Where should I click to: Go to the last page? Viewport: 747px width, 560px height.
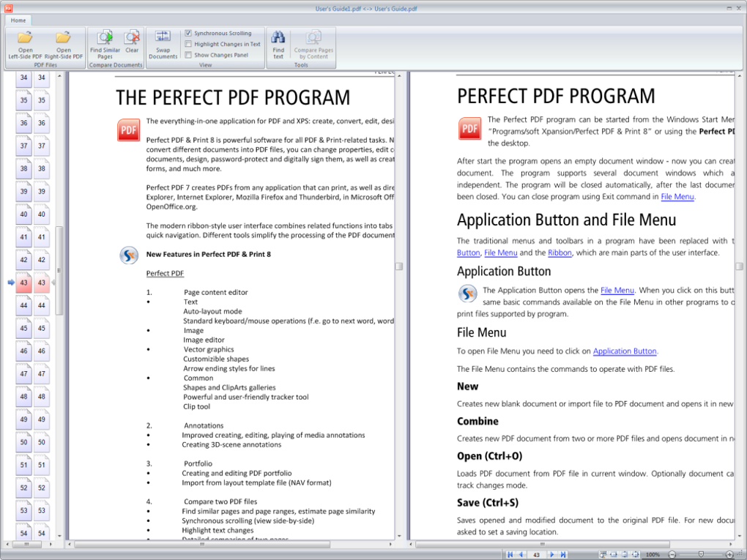tap(564, 554)
